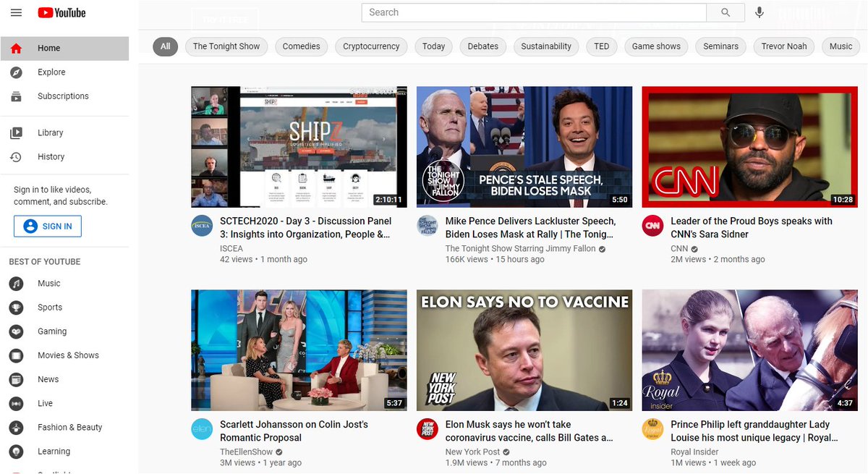Open the Royal Insider channel avatar

653,429
